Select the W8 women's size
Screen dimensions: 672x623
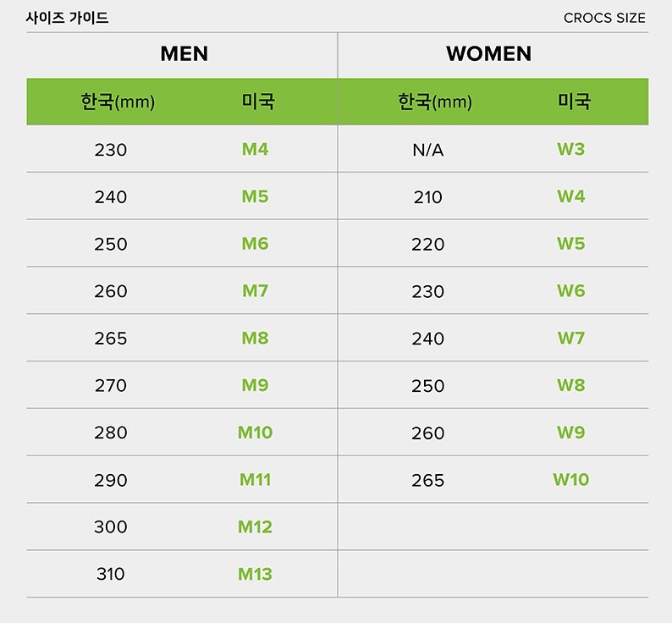point(570,385)
